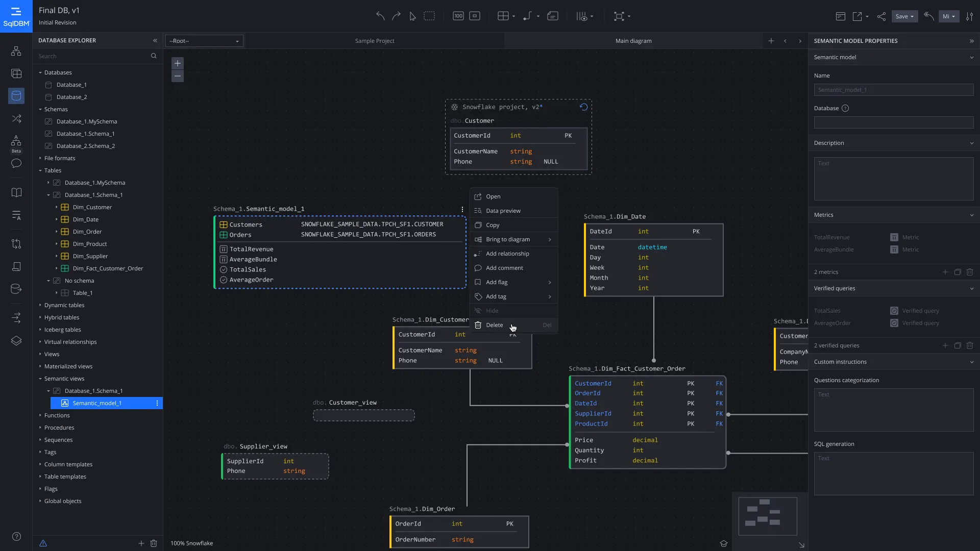Click the share icon in top bar
The height and width of the screenshot is (551, 980).
[881, 16]
